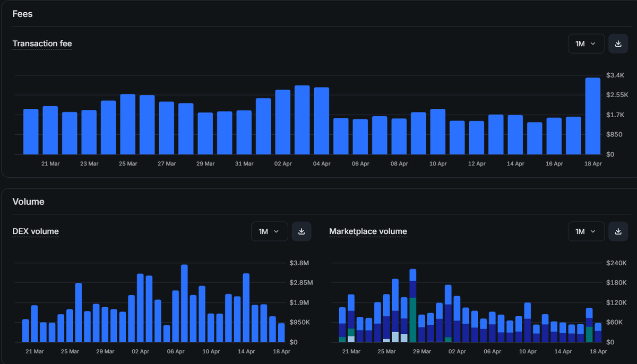Click the export icon in the Volume section

(x=302, y=231)
